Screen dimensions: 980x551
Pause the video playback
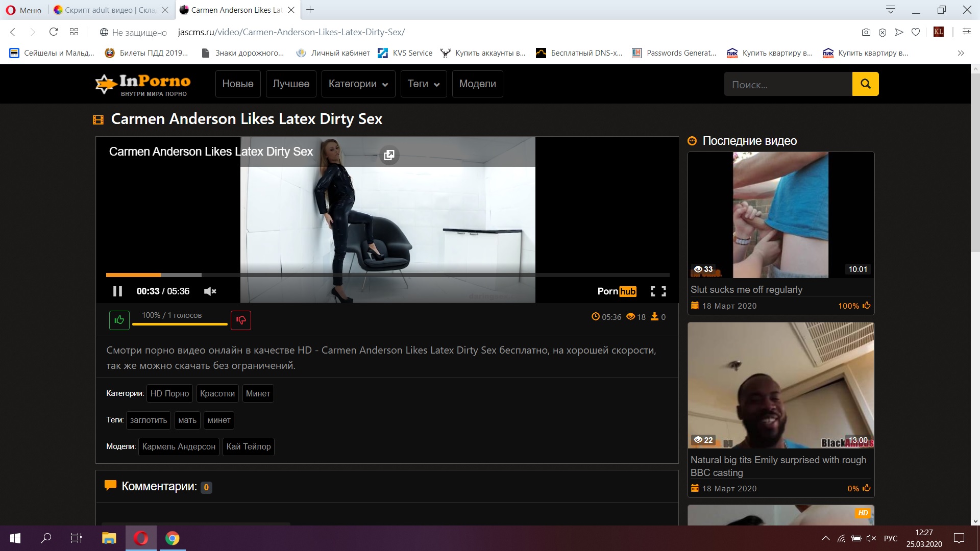click(x=117, y=291)
